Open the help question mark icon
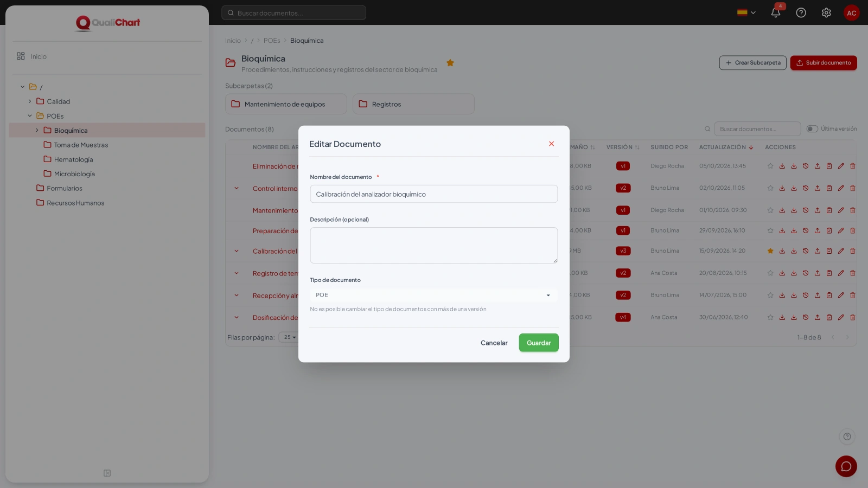Viewport: 868px width, 488px height. pyautogui.click(x=801, y=12)
